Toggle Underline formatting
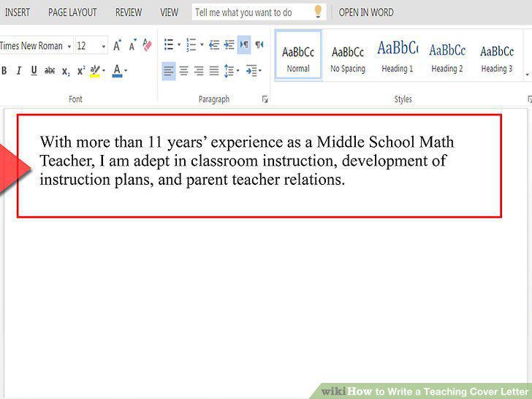The image size is (532, 399). [x=34, y=71]
